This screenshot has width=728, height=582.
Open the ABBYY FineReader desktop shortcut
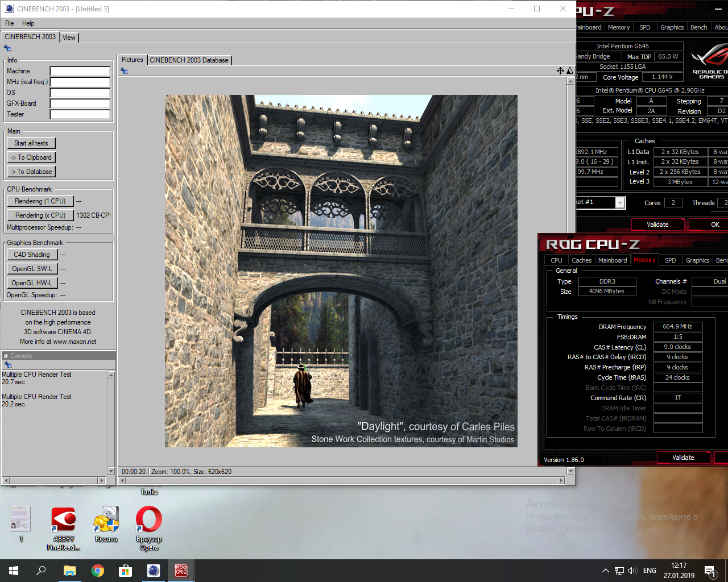pos(64,529)
